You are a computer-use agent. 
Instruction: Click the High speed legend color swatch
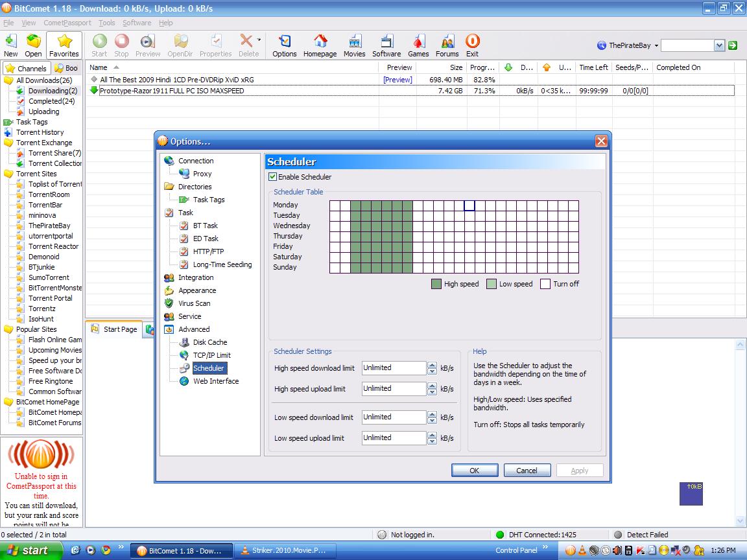436,285
